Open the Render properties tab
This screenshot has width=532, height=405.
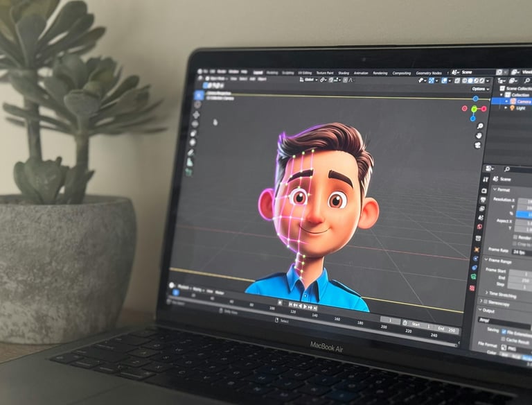[484, 191]
